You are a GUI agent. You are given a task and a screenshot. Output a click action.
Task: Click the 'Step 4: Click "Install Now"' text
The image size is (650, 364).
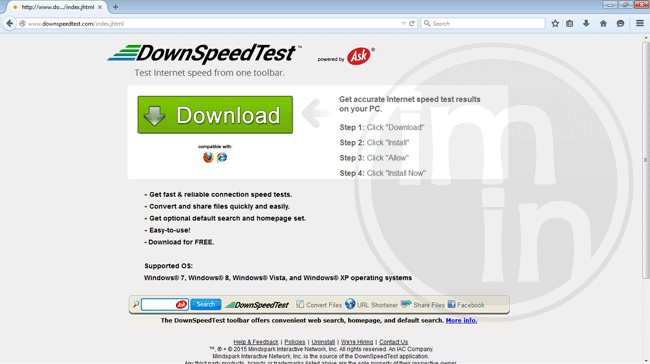click(x=383, y=173)
